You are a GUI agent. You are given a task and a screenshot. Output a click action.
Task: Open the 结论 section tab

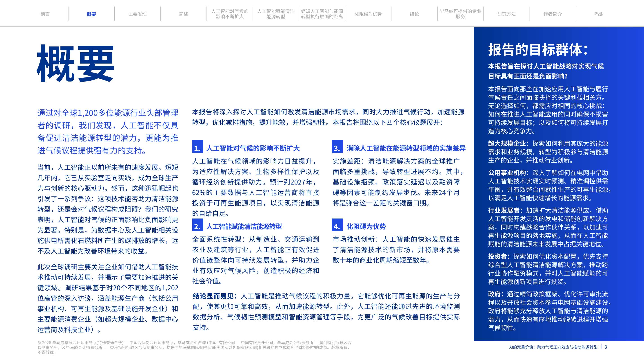pos(414,14)
